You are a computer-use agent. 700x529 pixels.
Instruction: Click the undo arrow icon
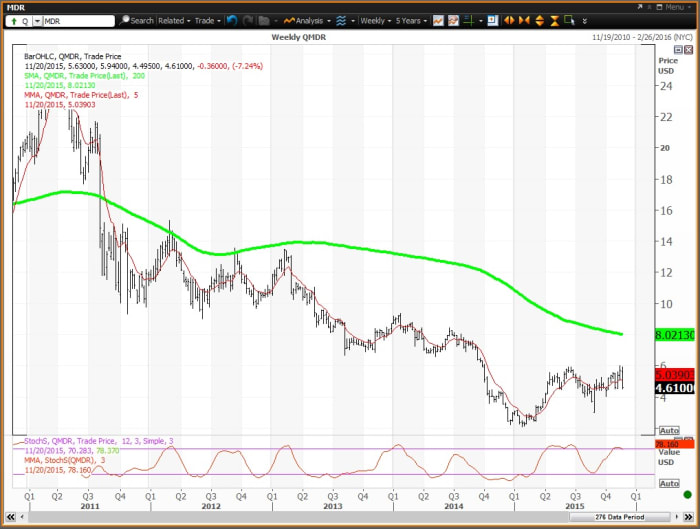232,20
